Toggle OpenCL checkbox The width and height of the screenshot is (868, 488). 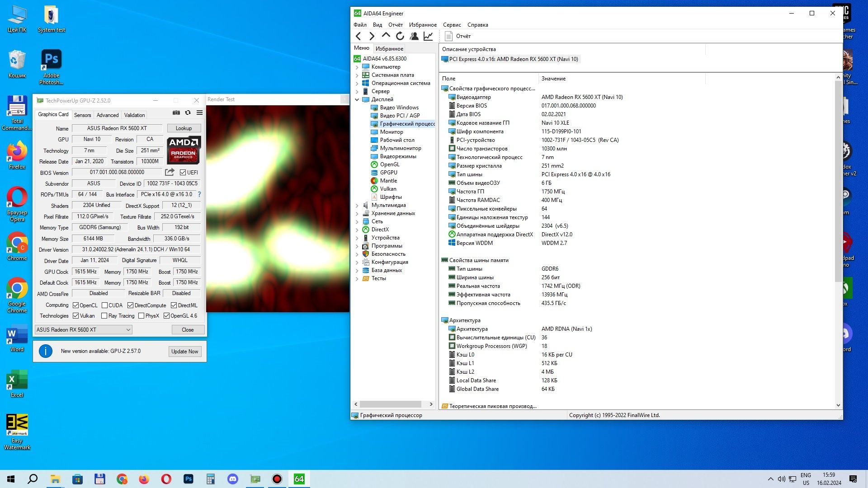coord(75,305)
